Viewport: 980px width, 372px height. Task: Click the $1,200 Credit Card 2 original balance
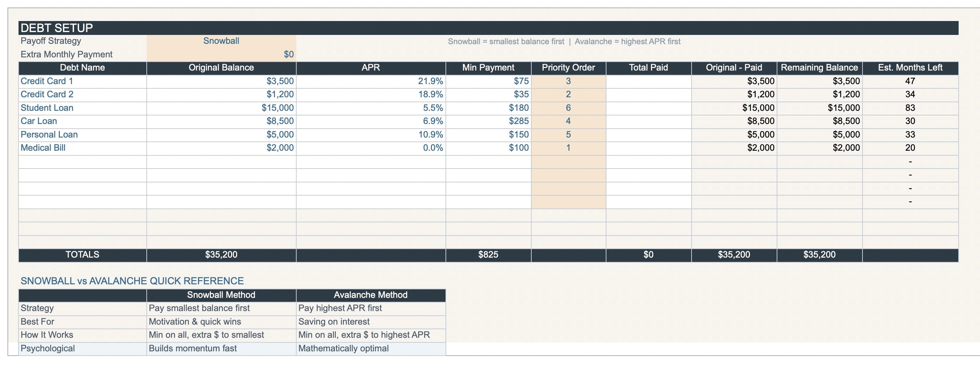221,95
